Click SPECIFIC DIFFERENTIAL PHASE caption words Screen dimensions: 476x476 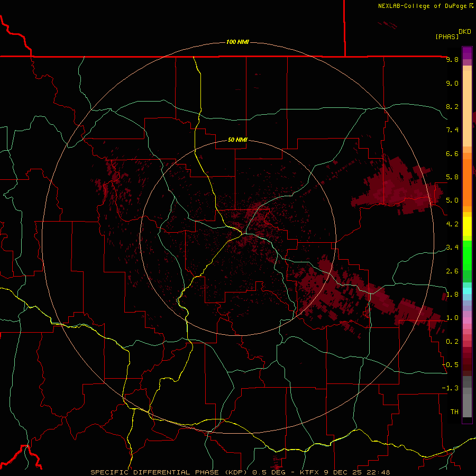click(154, 472)
